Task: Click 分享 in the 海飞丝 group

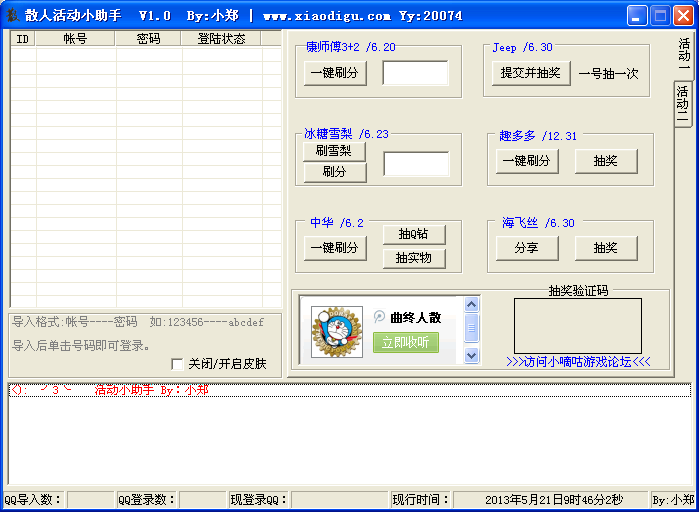Action: tap(526, 248)
